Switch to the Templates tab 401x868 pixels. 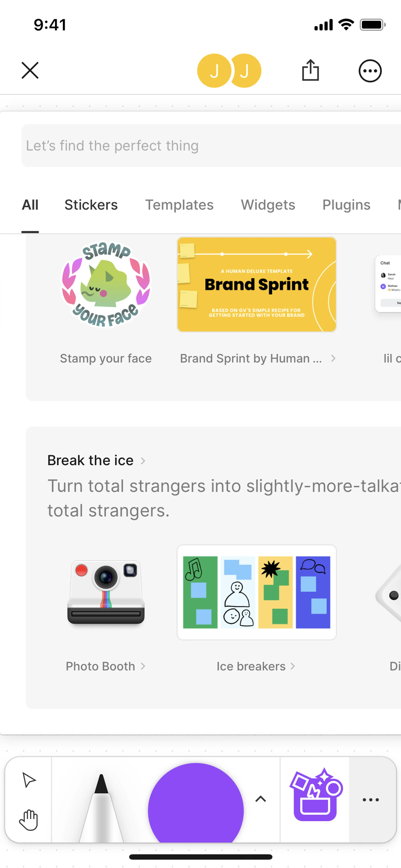179,205
